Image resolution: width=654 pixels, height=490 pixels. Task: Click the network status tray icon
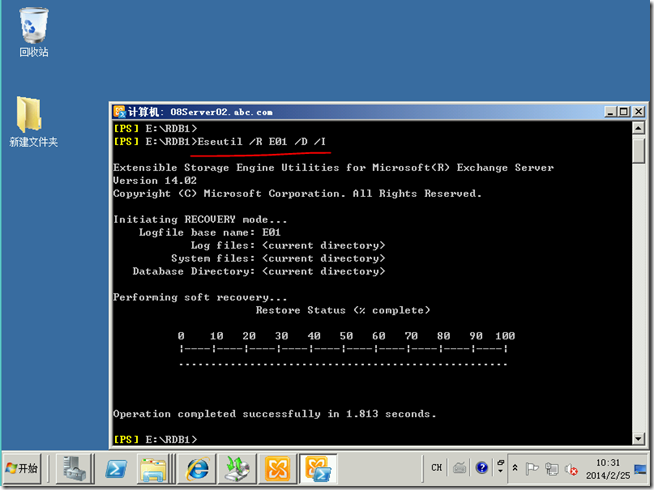point(552,469)
